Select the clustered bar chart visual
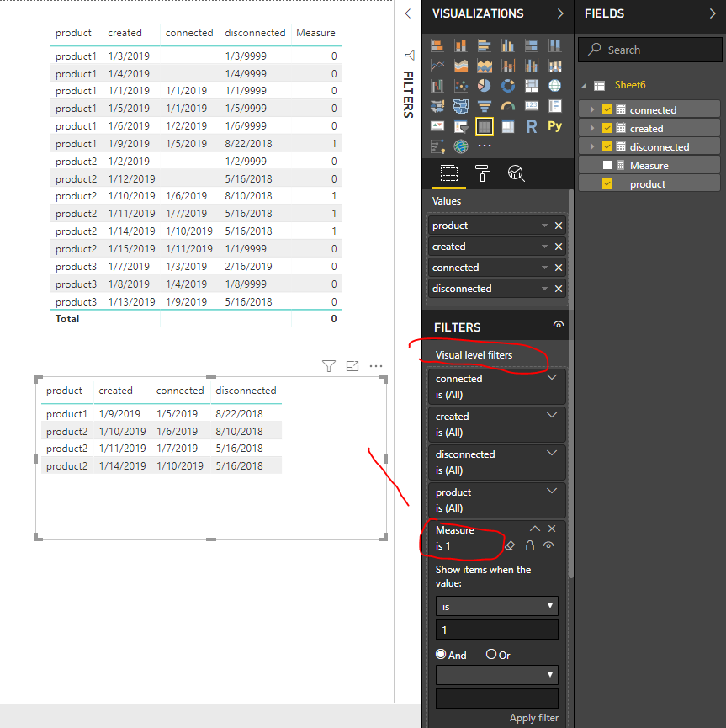 point(485,45)
